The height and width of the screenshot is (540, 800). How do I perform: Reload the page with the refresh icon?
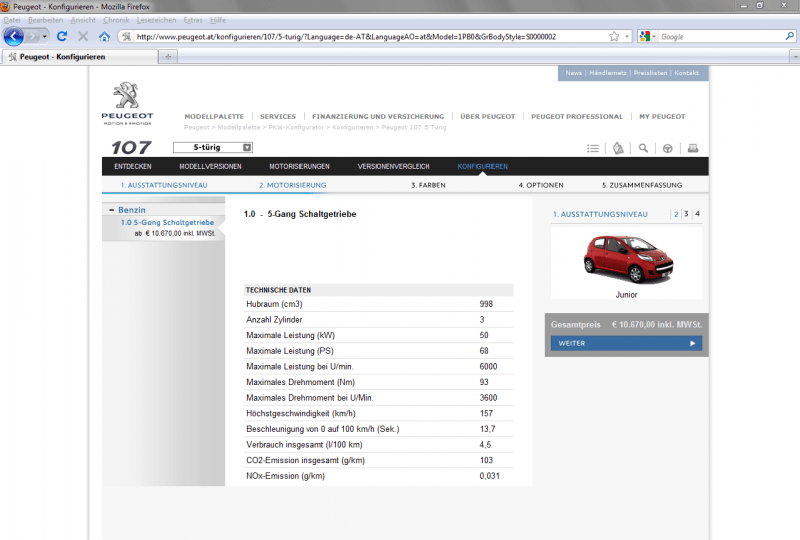coord(62,36)
